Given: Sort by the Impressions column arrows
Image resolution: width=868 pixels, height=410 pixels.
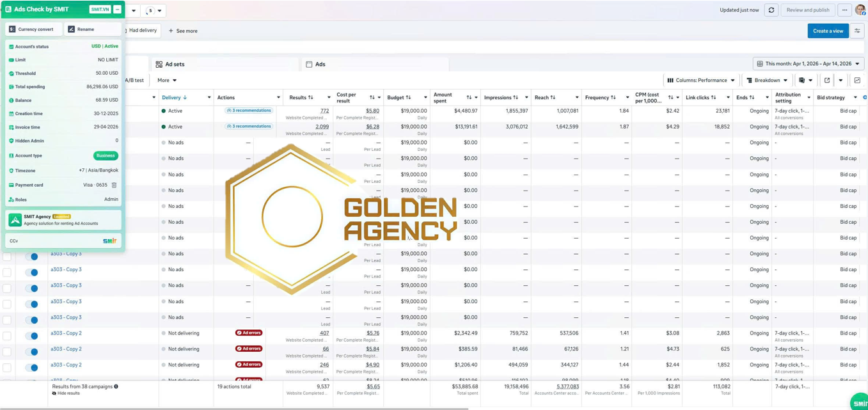Looking at the screenshot, I should pos(516,98).
